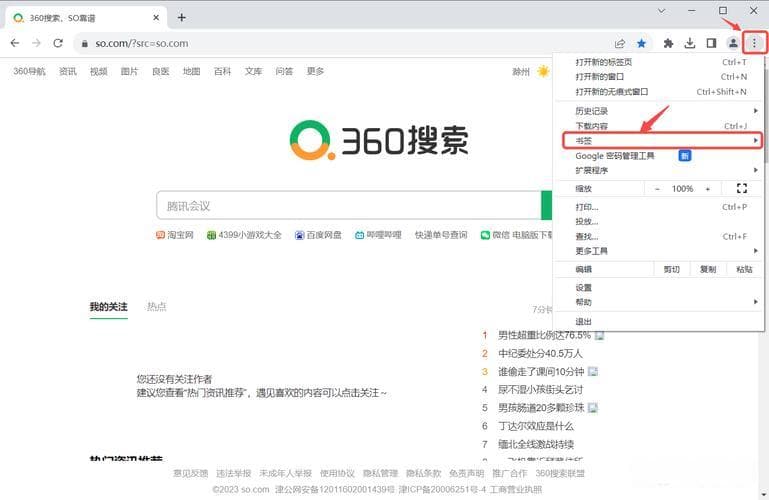Select 打开新的无痕式窗口 menu item
Image resolution: width=769 pixels, height=500 pixels.
click(659, 92)
